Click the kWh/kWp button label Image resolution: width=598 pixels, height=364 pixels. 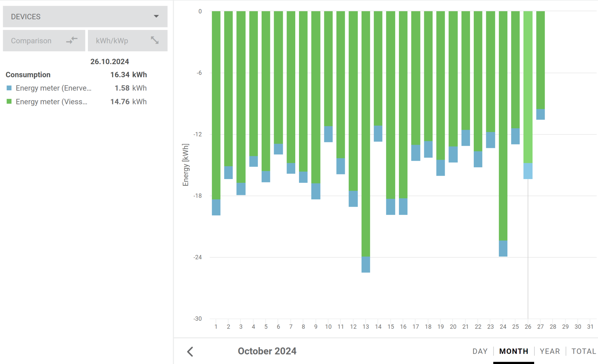click(112, 41)
